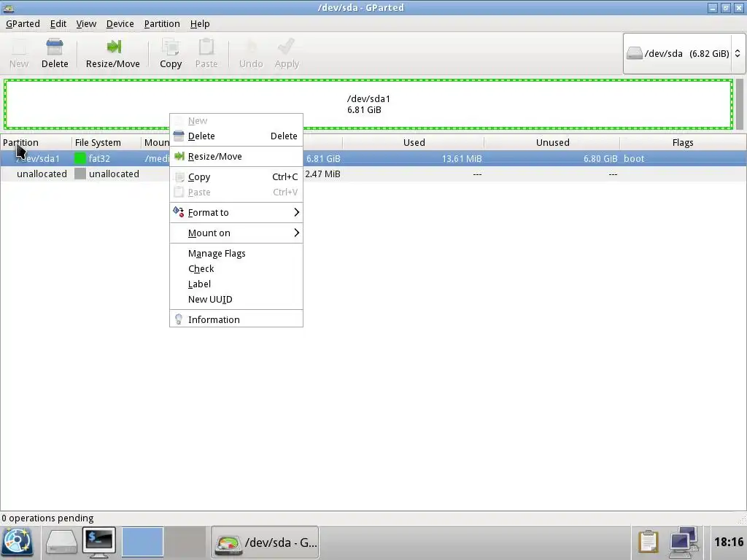Sort by the File System column header
The height and width of the screenshot is (560, 747).
point(107,143)
